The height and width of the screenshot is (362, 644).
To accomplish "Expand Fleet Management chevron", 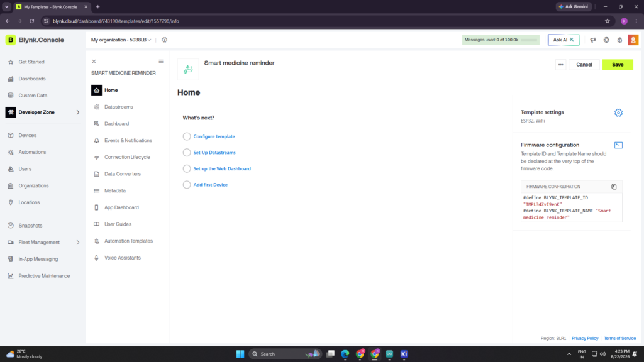I will click(x=77, y=243).
